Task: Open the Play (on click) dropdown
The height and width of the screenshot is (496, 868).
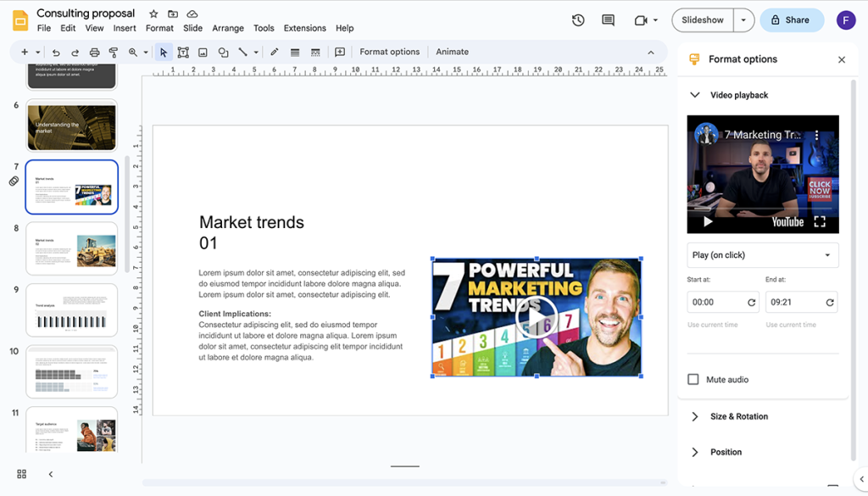Action: point(762,255)
